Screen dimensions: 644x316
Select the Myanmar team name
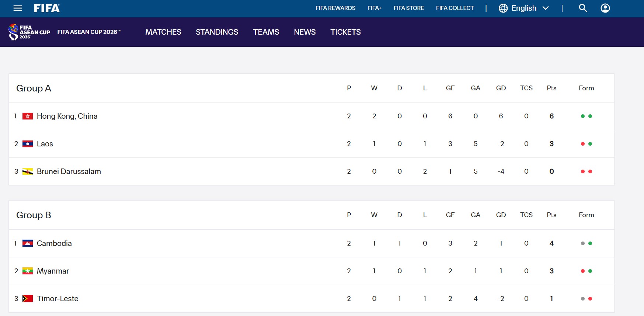point(53,271)
